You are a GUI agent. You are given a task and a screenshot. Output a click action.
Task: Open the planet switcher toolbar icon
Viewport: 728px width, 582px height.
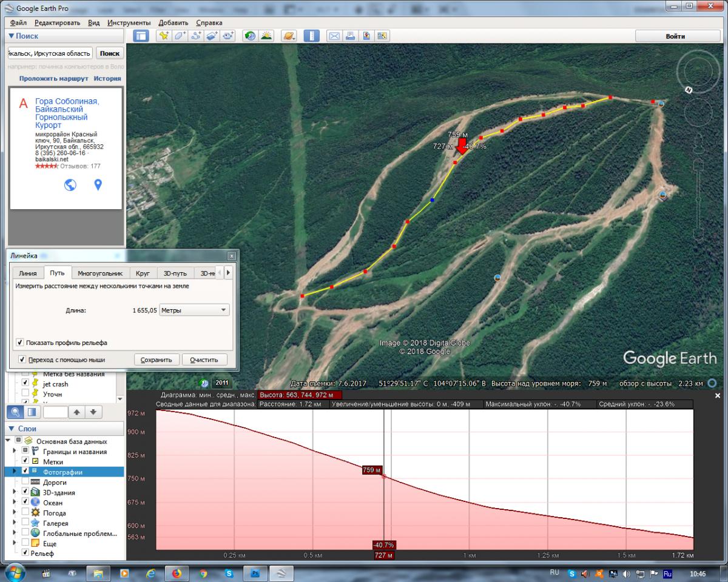pyautogui.click(x=288, y=36)
